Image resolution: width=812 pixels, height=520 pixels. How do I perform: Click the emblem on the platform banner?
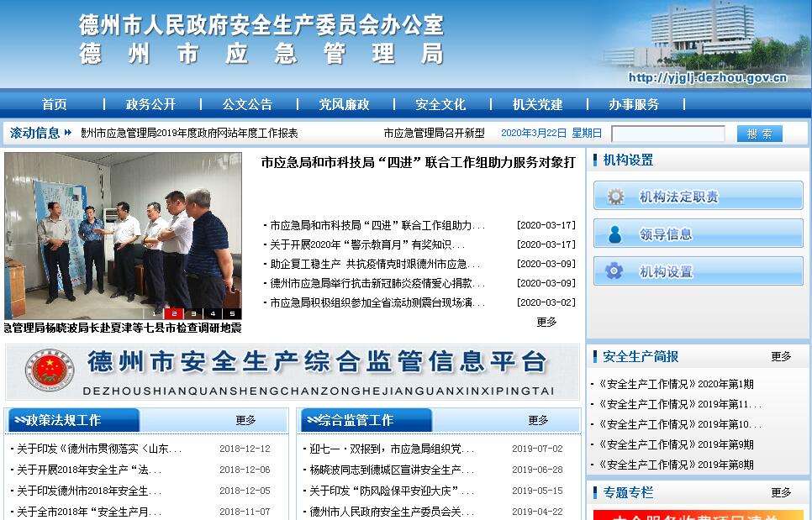(50, 370)
